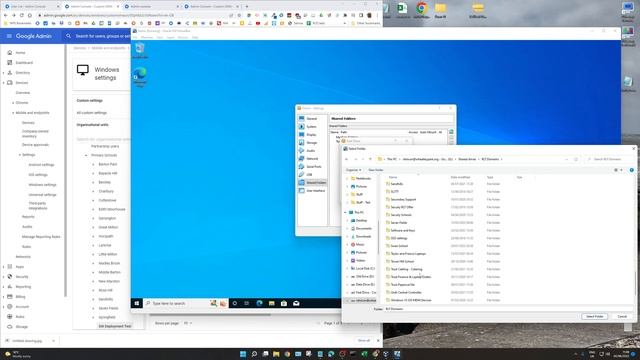This screenshot has width=640, height=360.
Task: Collapse This PC in the navigation pane
Action: pos(345,213)
